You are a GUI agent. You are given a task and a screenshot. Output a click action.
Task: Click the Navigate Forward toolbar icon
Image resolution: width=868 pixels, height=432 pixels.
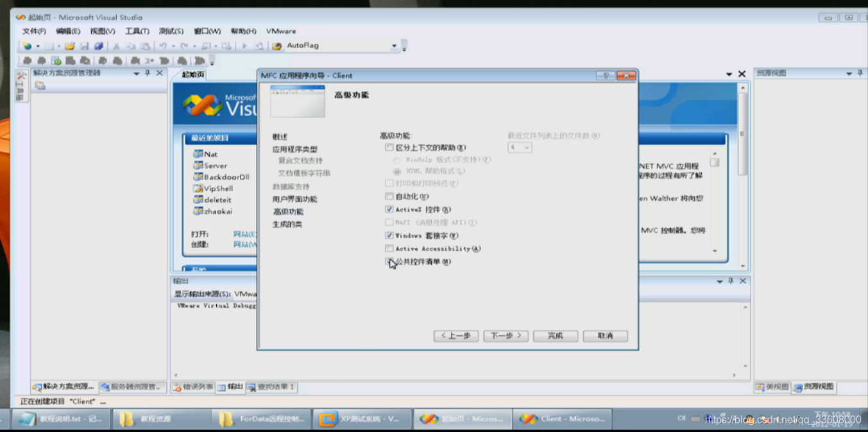click(226, 46)
